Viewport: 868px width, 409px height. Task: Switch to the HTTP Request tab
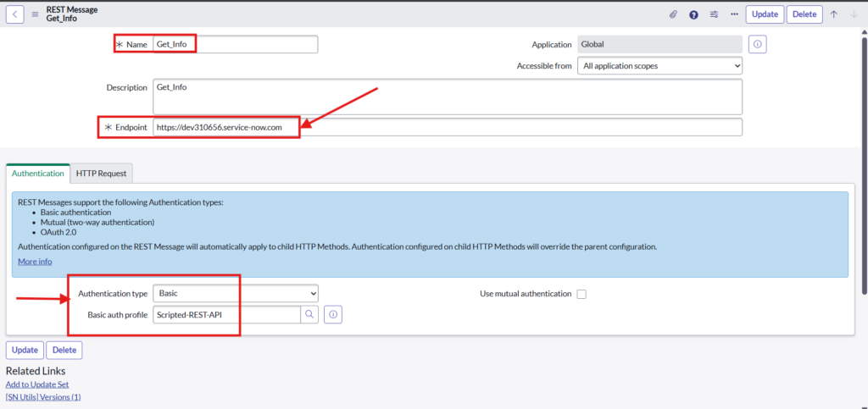[x=101, y=173]
